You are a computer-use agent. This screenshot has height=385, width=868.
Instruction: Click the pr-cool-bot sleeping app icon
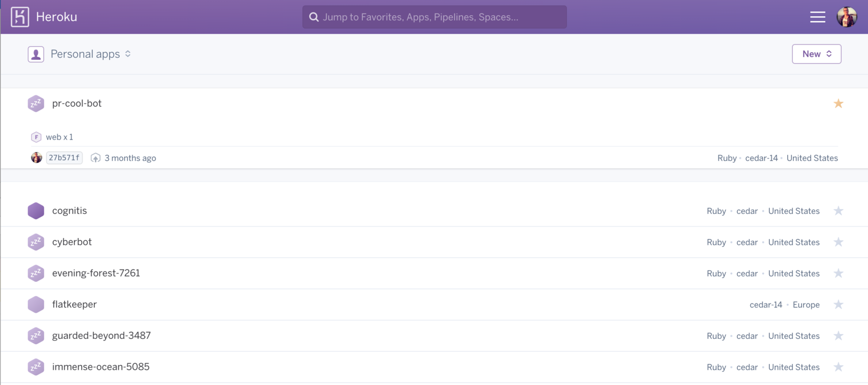[x=36, y=103]
